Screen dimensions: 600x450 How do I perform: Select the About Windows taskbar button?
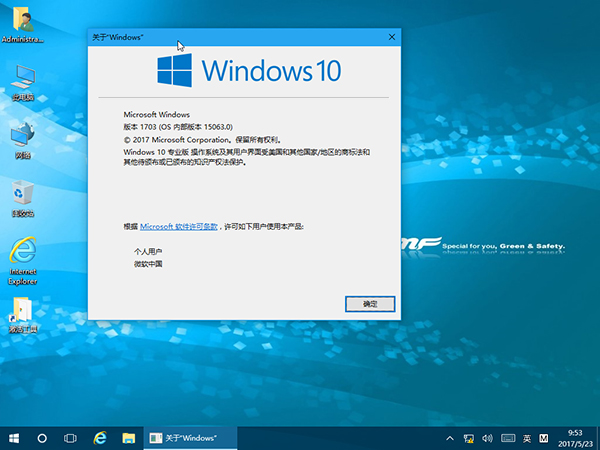point(190,438)
